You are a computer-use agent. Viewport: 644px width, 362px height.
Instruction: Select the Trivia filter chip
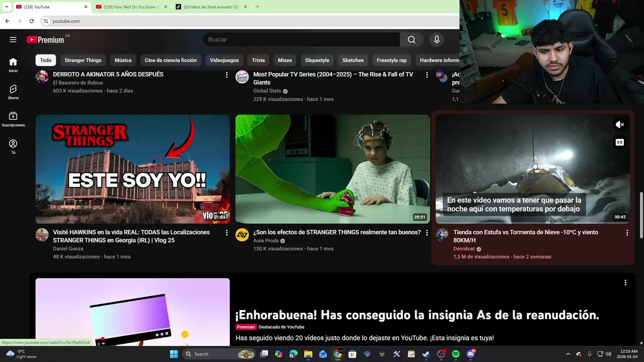[258, 60]
